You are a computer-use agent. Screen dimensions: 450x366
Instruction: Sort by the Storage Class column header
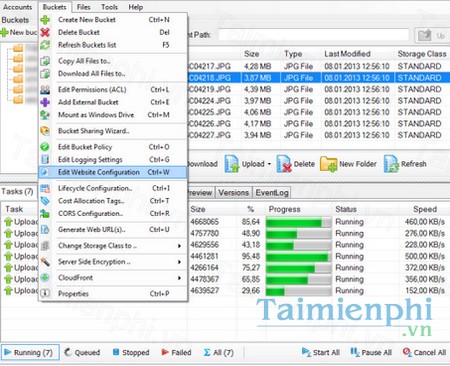(422, 54)
